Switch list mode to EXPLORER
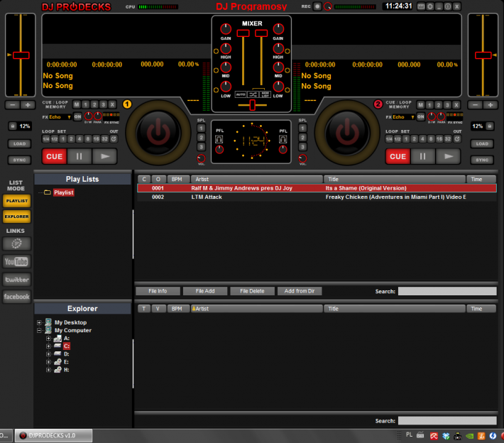The height and width of the screenshot is (443, 504). point(17,217)
